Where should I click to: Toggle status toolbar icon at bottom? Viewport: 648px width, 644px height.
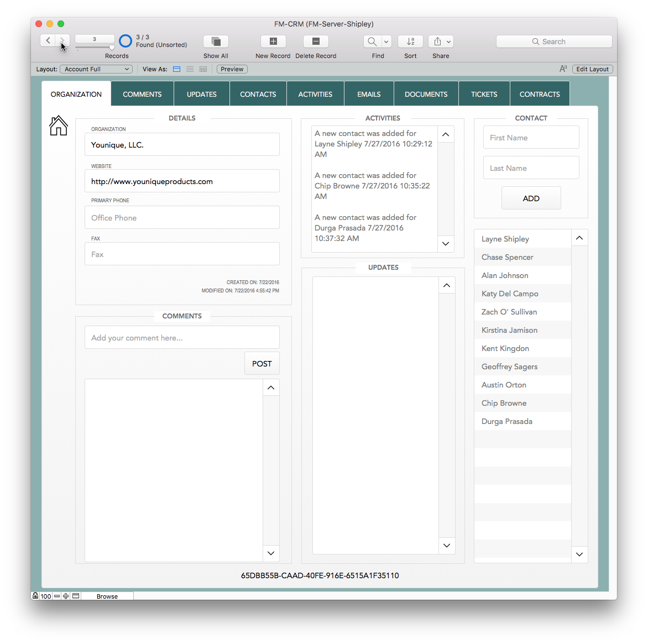tap(76, 596)
